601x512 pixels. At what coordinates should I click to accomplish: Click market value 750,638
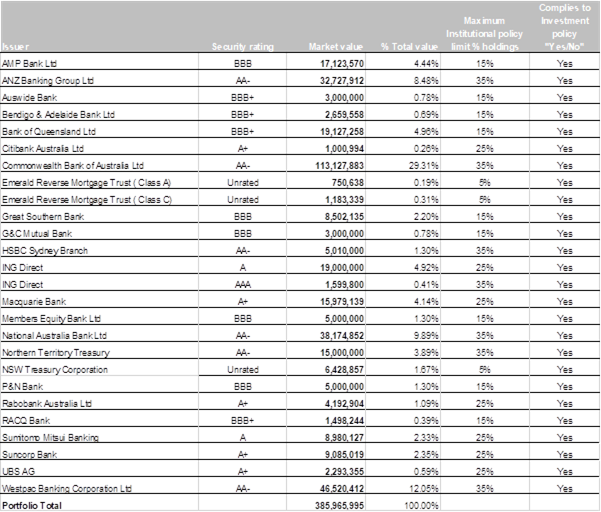tap(348, 182)
